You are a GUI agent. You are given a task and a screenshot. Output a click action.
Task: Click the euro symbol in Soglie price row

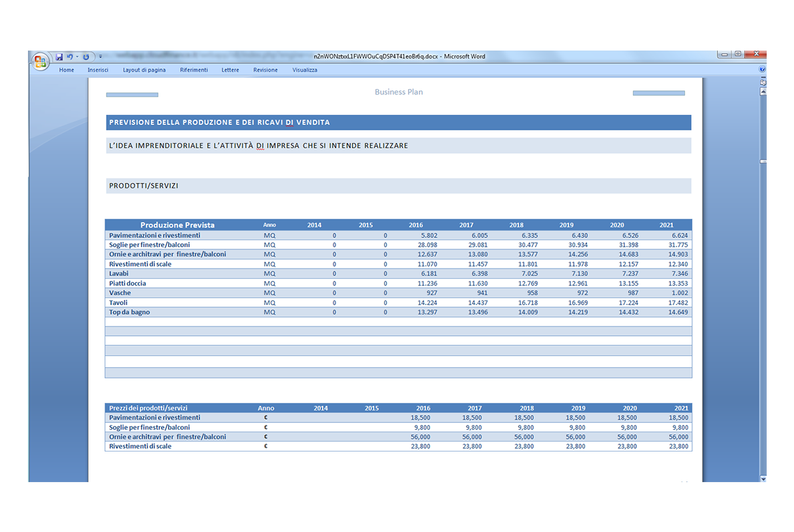coord(266,427)
